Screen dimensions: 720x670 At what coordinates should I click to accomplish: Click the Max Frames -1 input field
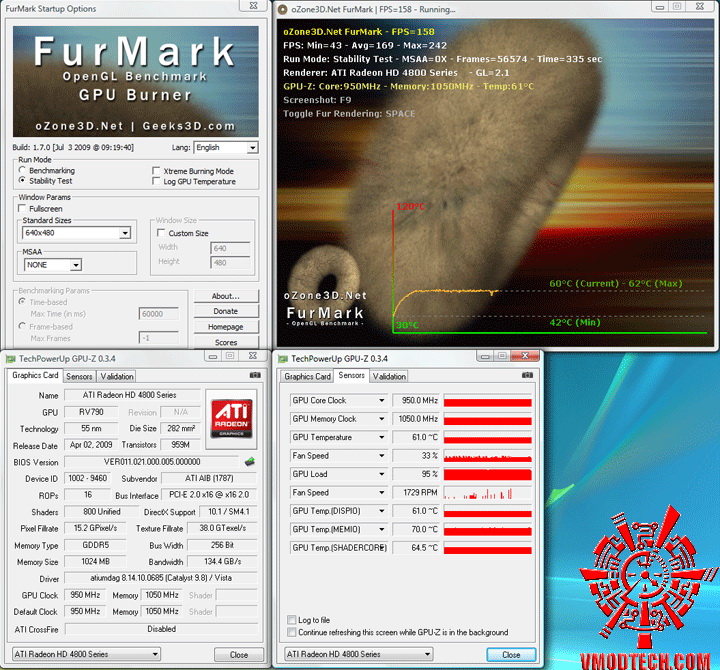pos(158,338)
